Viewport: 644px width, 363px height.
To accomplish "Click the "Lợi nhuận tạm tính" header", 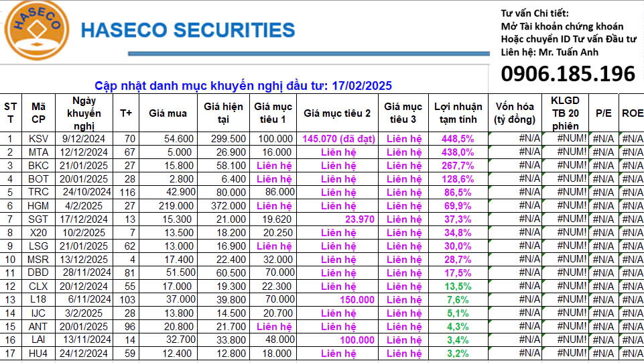I will click(x=458, y=113).
